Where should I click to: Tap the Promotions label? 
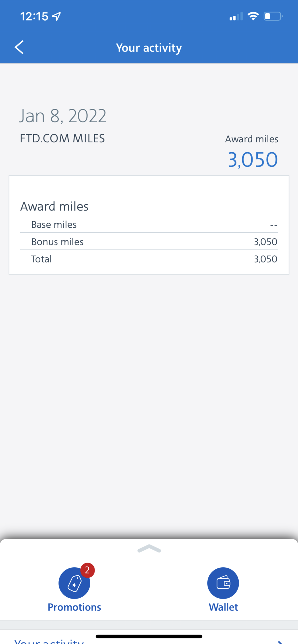(x=74, y=607)
